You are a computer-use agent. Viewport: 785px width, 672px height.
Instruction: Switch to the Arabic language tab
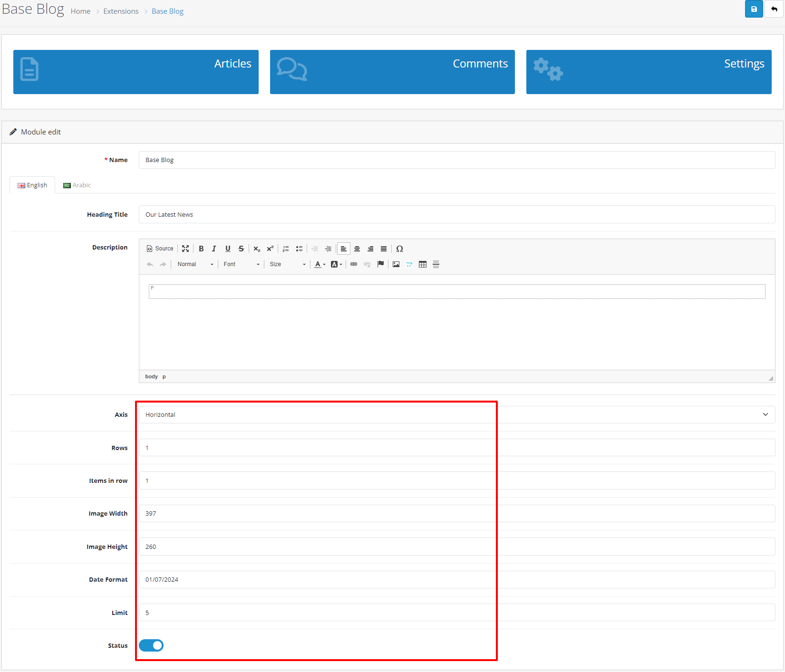click(77, 185)
